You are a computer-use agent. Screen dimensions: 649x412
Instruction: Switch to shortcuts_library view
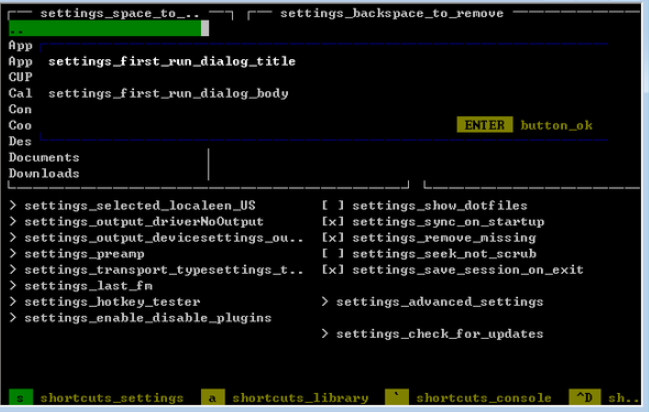click(x=285, y=398)
